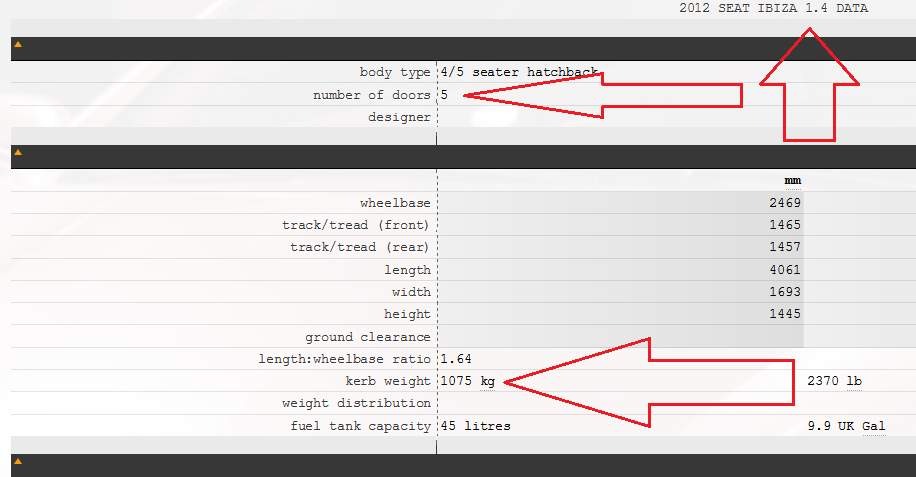This screenshot has height=477, width=916.
Task: Click the 'Gal' unit abbreviation
Action: tap(874, 426)
